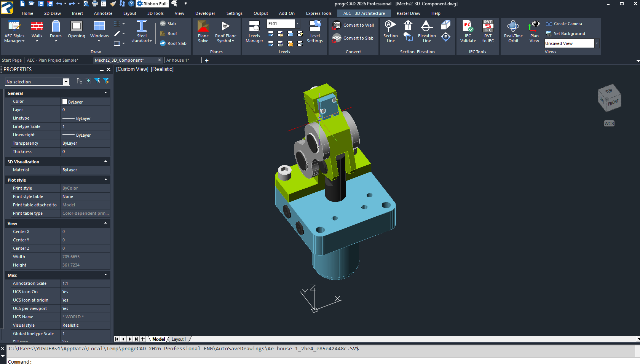Collapse the Plot style section
The image size is (640, 364).
[106, 180]
